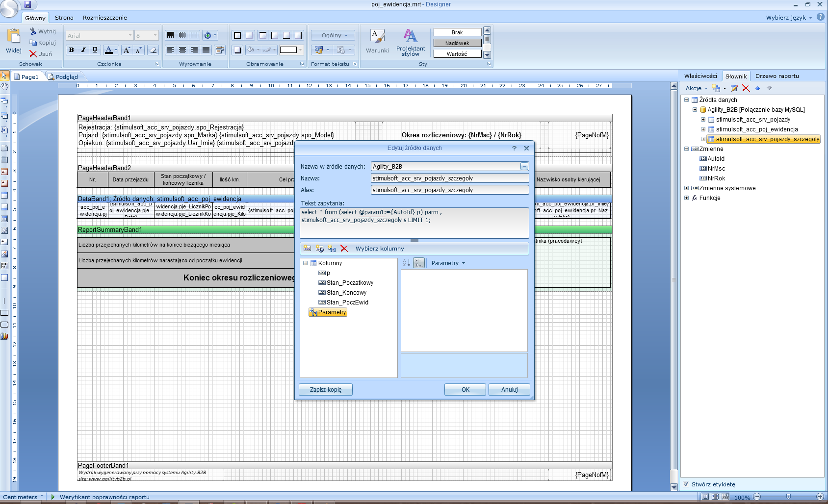This screenshot has height=504, width=828.
Task: Expand stimulsoft_acc_poj_ewidencja tree node
Action: coord(703,129)
